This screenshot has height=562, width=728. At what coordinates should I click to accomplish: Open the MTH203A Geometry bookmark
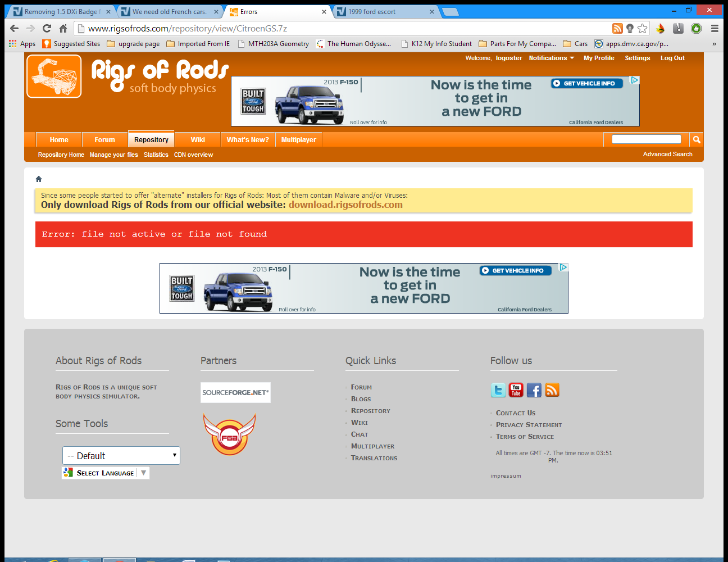click(x=273, y=44)
